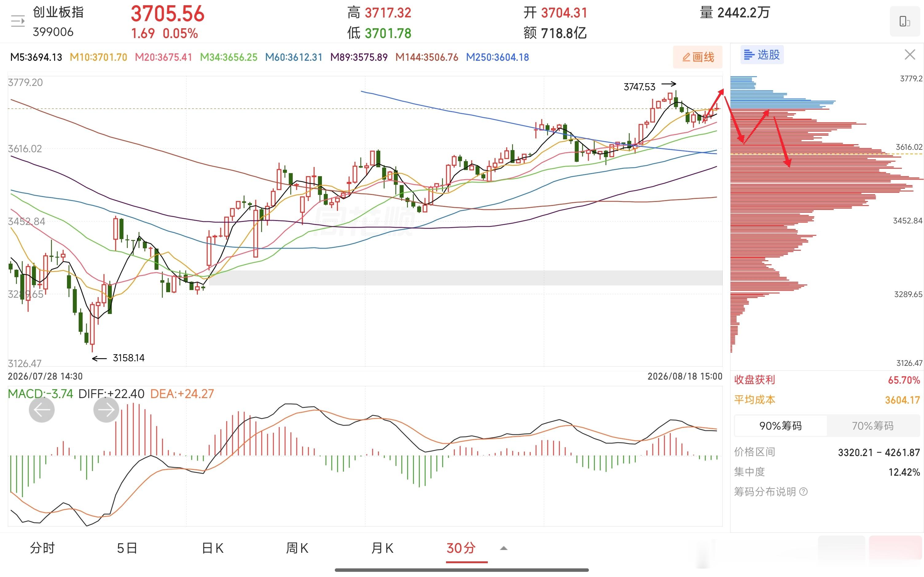Move chart left with back arrow
The width and height of the screenshot is (924, 577).
tap(41, 409)
